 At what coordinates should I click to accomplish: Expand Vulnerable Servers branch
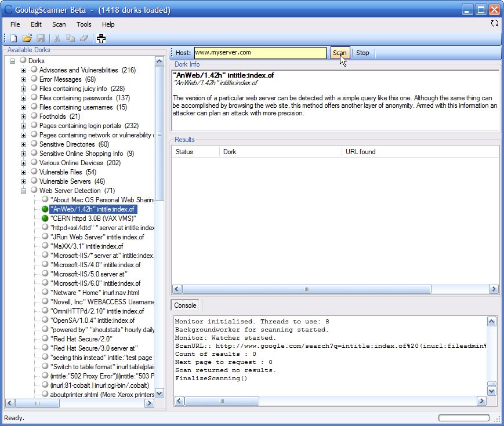pos(23,181)
